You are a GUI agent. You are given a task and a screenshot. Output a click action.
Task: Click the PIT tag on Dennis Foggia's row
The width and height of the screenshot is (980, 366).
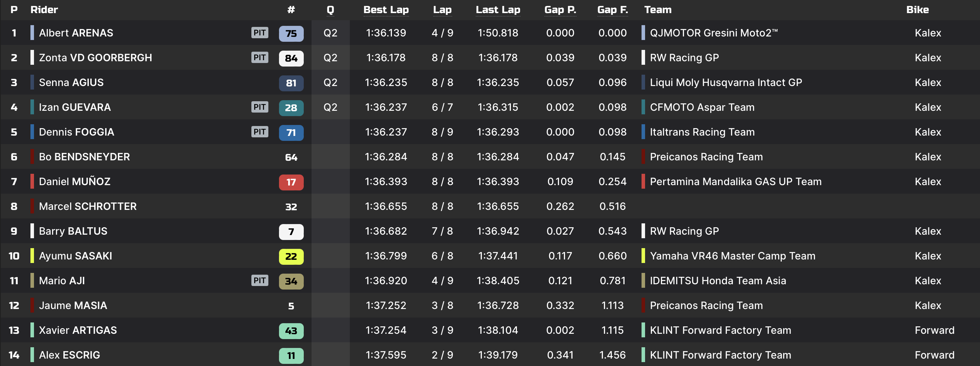point(260,132)
